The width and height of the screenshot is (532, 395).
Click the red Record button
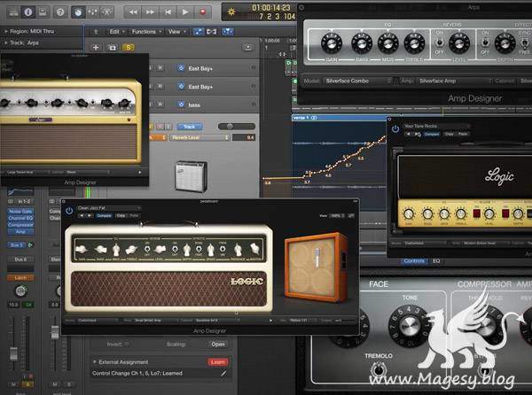tap(203, 12)
